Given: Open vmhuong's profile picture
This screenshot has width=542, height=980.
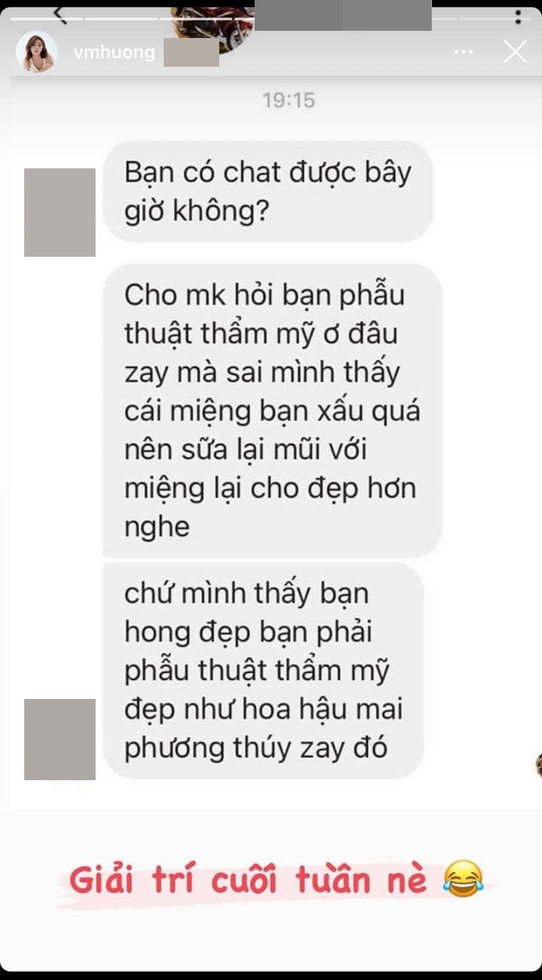Looking at the screenshot, I should pyautogui.click(x=36, y=52).
